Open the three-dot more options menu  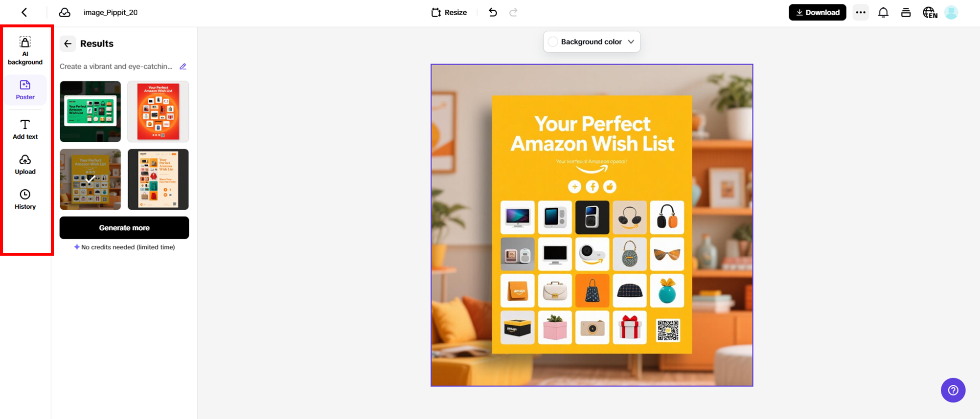(861, 12)
